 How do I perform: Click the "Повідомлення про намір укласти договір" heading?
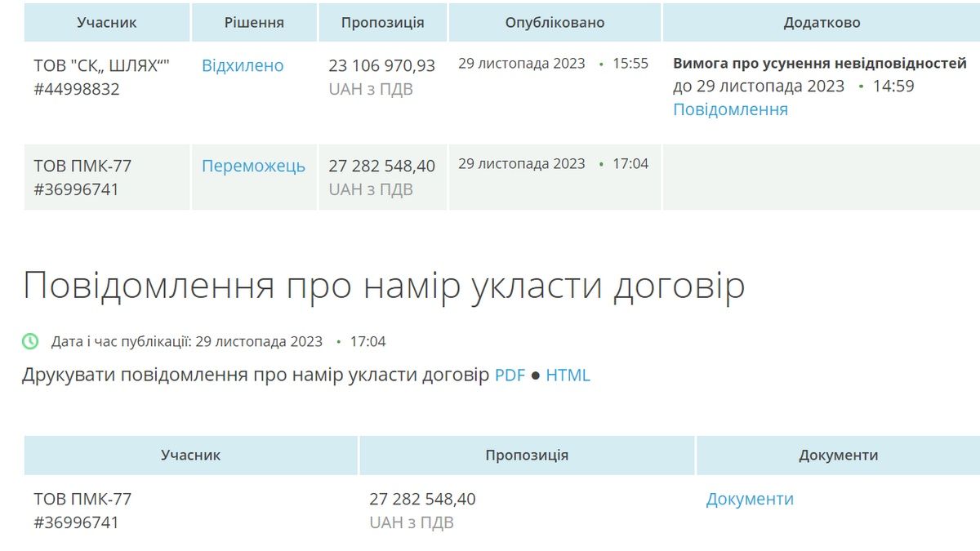(x=384, y=286)
